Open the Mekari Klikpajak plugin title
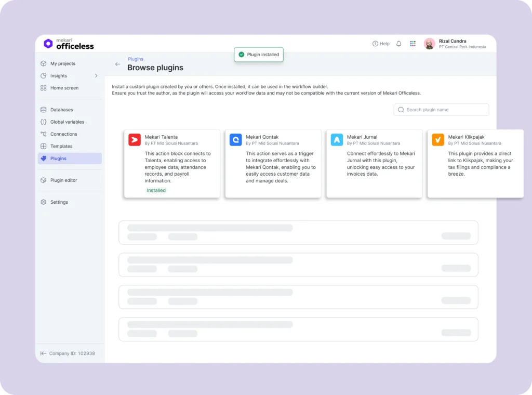Image resolution: width=532 pixels, height=395 pixels. (x=466, y=137)
